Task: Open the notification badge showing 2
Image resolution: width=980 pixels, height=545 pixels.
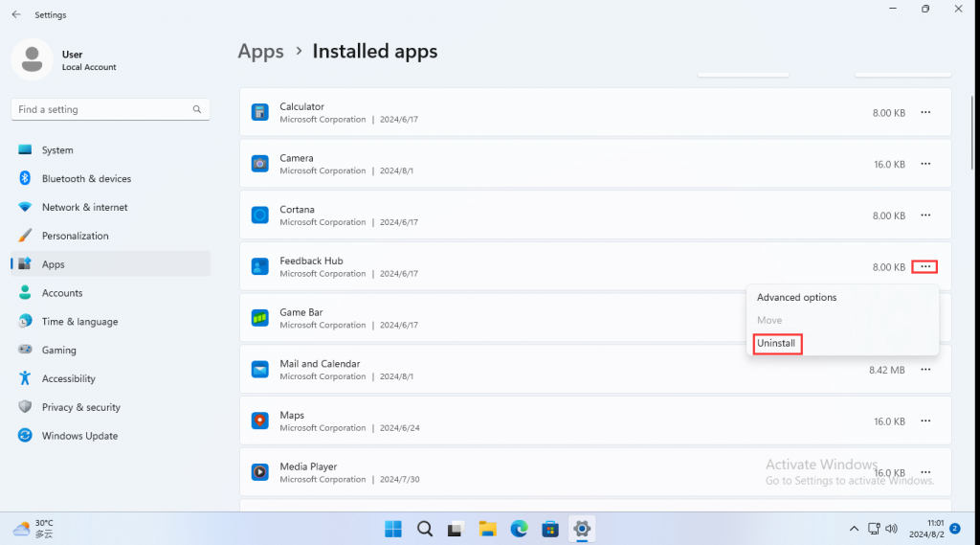Action: [x=955, y=529]
